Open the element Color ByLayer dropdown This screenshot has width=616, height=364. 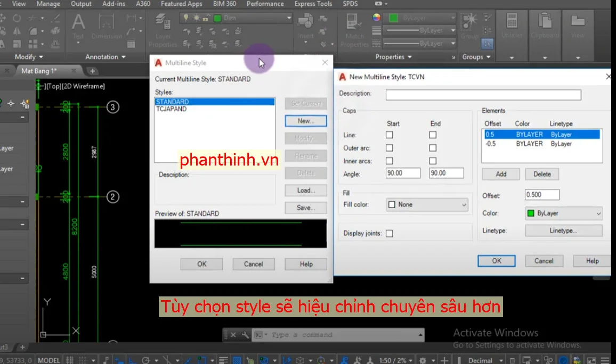(564, 213)
